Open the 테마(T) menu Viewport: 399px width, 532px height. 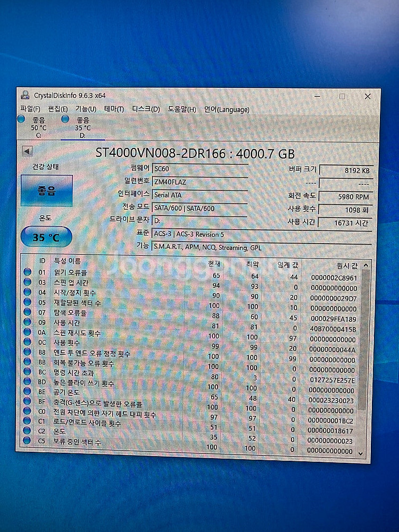coord(114,109)
